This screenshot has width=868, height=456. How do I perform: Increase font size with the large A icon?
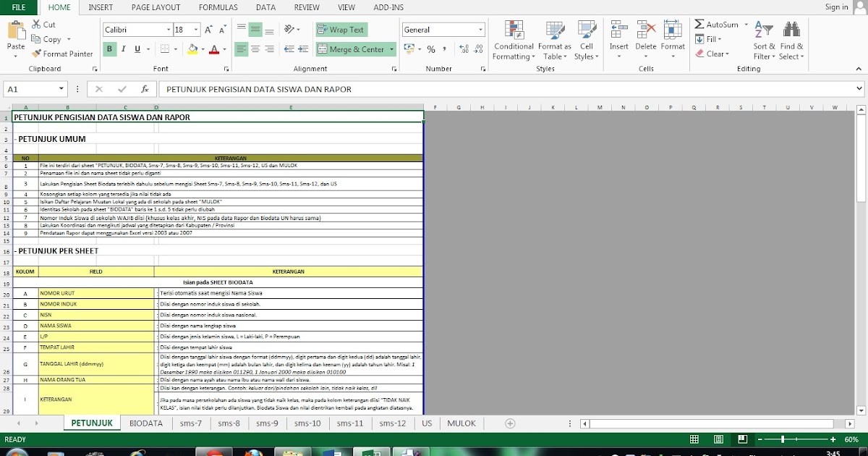209,30
